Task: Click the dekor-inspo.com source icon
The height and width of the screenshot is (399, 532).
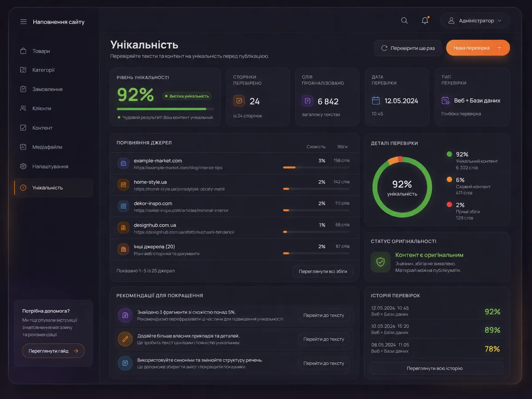Action: (123, 206)
